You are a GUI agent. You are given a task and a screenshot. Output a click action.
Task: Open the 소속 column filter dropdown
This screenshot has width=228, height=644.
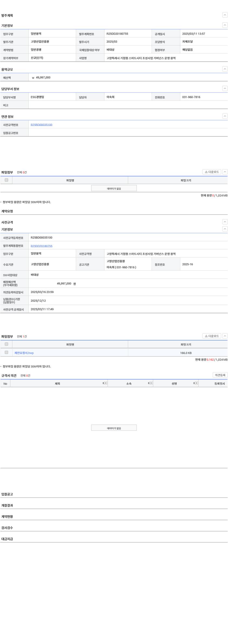(151, 383)
